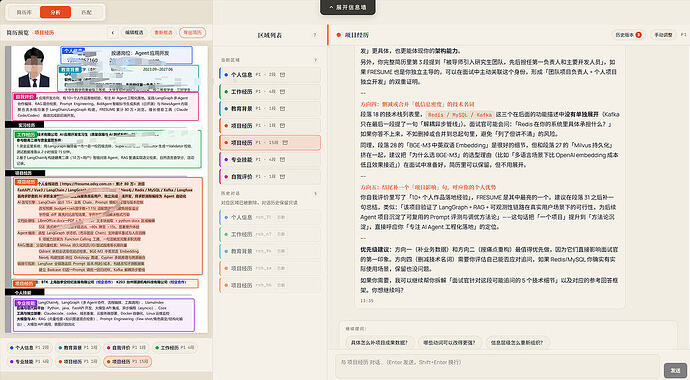Click the red 重新框选 button
This screenshot has height=380, width=690.
pyautogui.click(x=163, y=33)
